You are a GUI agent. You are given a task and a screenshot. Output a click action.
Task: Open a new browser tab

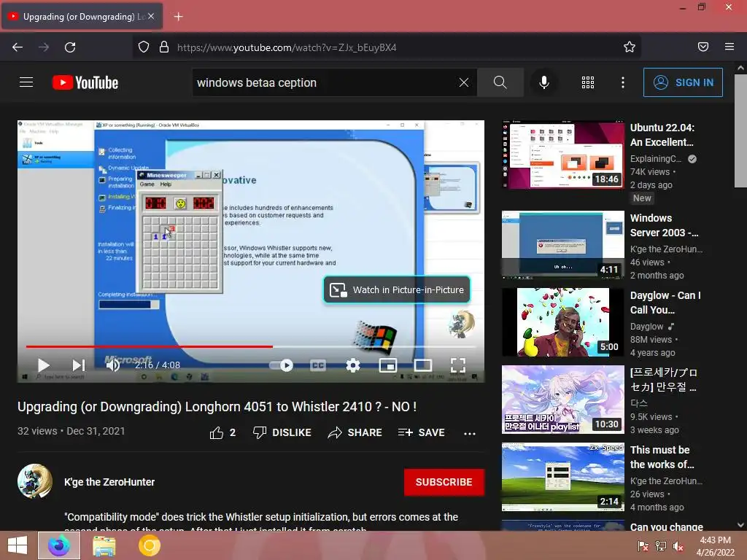click(178, 17)
